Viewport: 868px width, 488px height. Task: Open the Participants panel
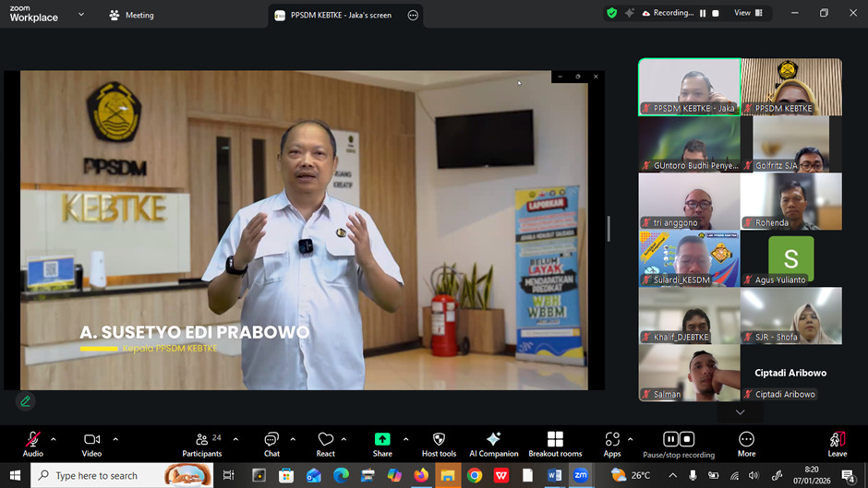[202, 441]
